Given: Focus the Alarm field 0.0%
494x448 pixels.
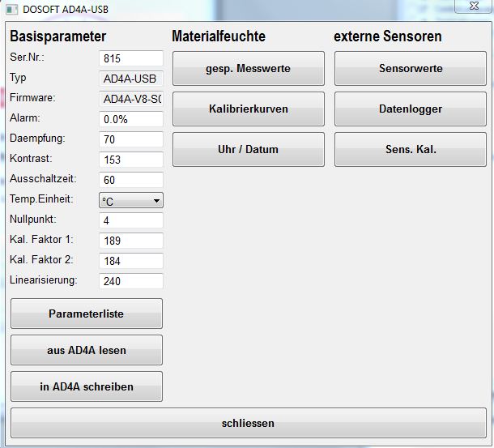Looking at the screenshot, I should click(x=131, y=119).
